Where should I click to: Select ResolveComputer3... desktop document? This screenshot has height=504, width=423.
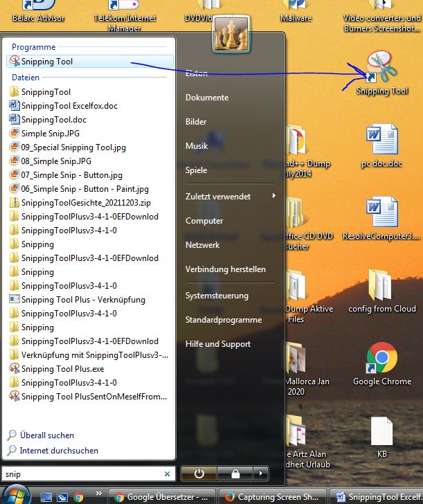coord(382,218)
